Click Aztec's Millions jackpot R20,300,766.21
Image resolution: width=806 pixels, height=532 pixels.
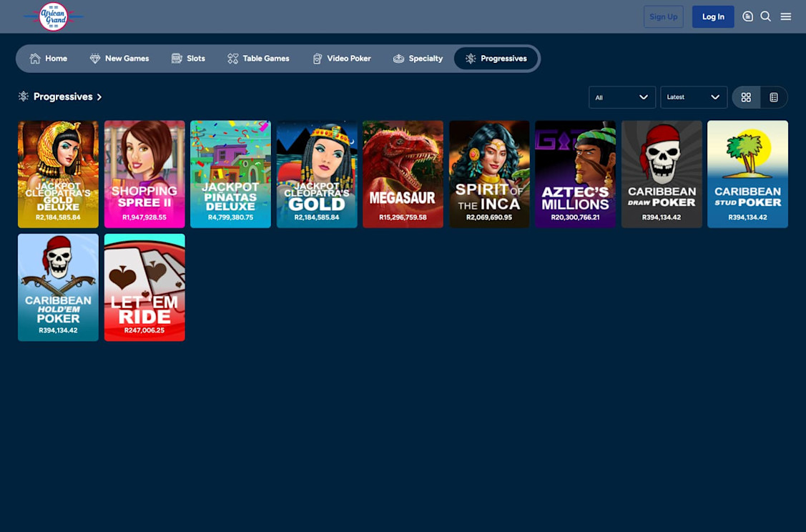click(x=575, y=217)
